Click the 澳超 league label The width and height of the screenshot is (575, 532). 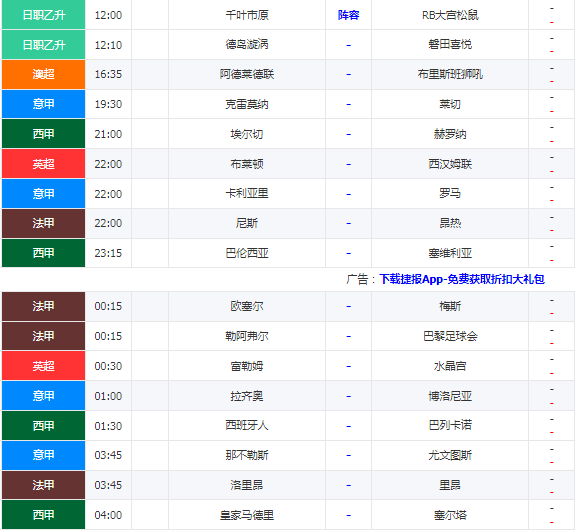click(x=43, y=74)
